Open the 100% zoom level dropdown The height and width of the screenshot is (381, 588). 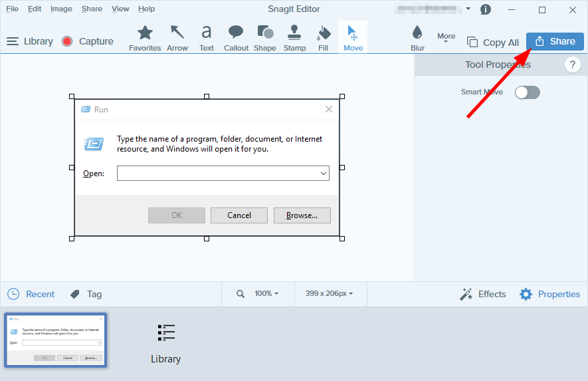(266, 293)
